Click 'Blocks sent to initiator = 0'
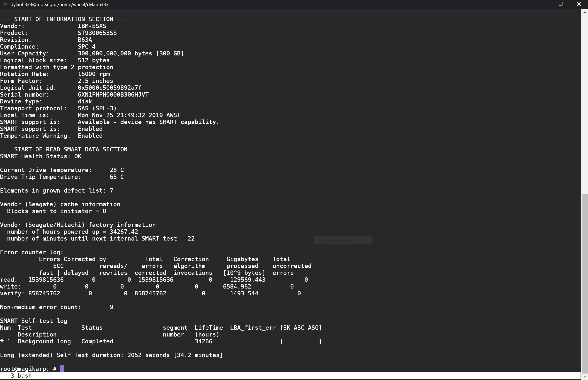The width and height of the screenshot is (588, 380). 56,211
